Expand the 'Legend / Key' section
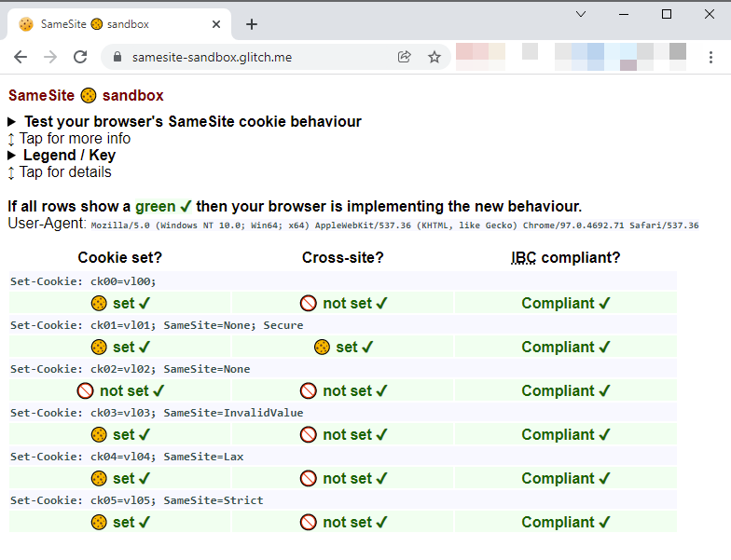This screenshot has width=731, height=560. tap(62, 155)
